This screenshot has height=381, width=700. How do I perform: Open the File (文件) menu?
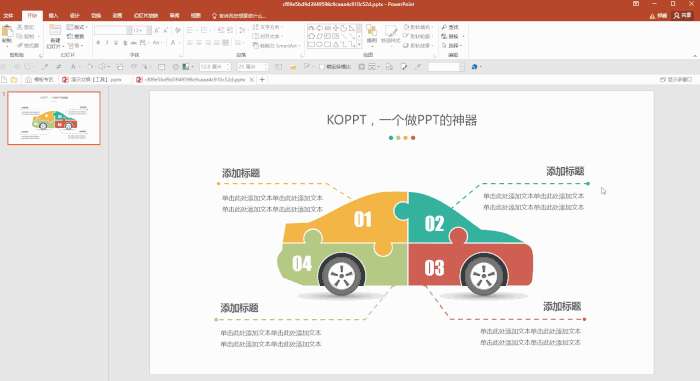[x=8, y=16]
